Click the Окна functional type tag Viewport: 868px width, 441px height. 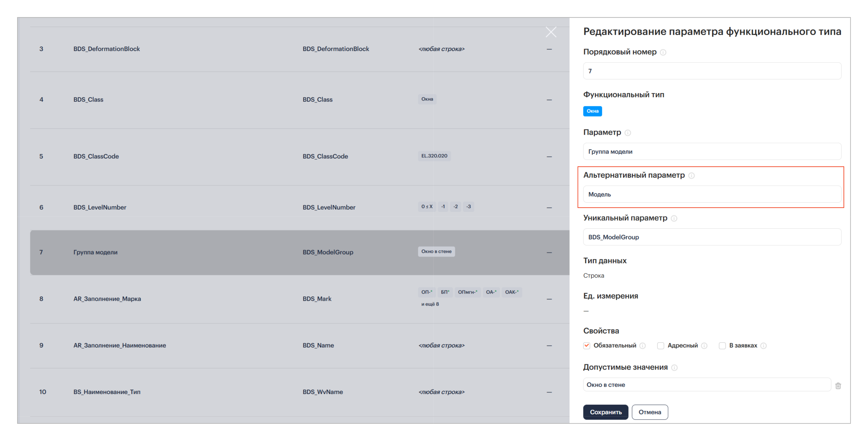[592, 111]
